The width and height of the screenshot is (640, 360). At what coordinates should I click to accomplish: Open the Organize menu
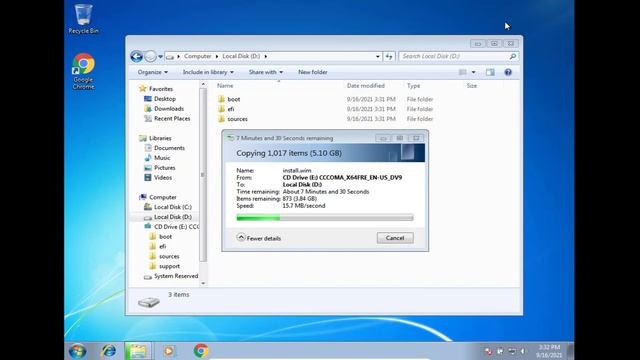152,72
